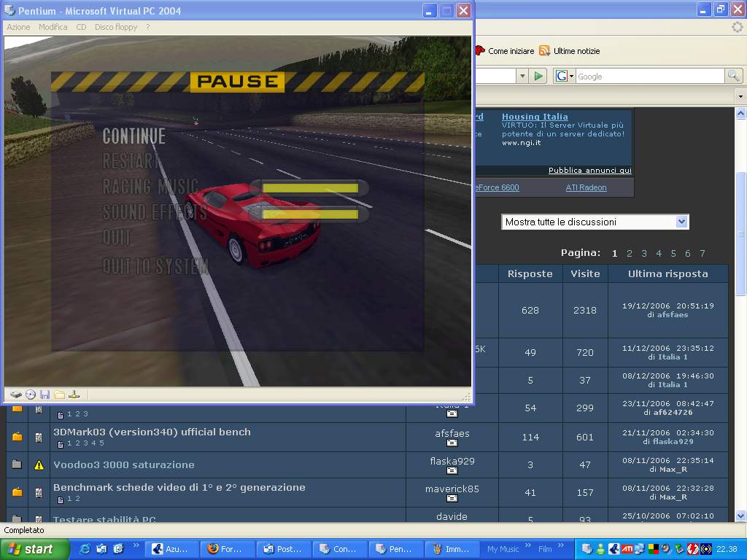The height and width of the screenshot is (560, 747).
Task: Open the Modifica menu in Virtual PC
Action: (53, 27)
